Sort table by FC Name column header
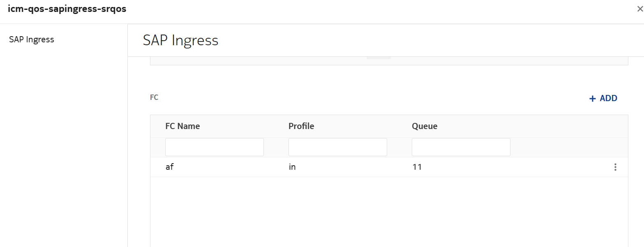This screenshot has height=247, width=644. pyautogui.click(x=182, y=126)
